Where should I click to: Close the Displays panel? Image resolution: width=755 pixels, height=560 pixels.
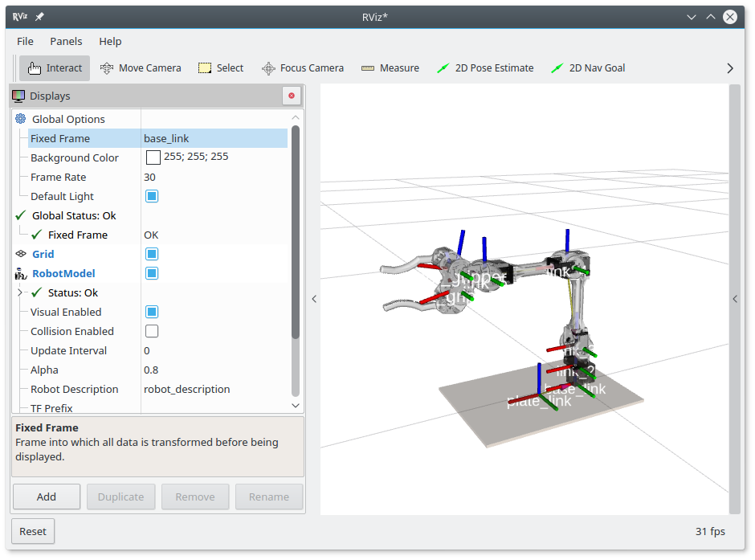[x=292, y=96]
